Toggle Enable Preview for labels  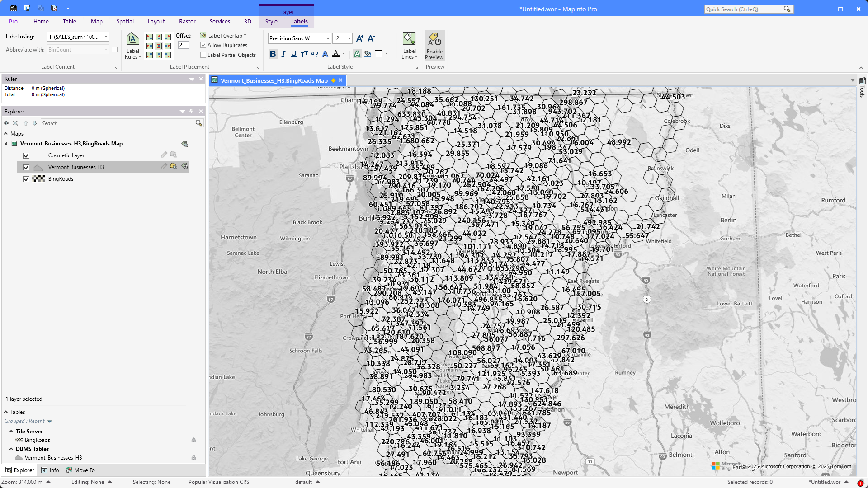point(434,46)
